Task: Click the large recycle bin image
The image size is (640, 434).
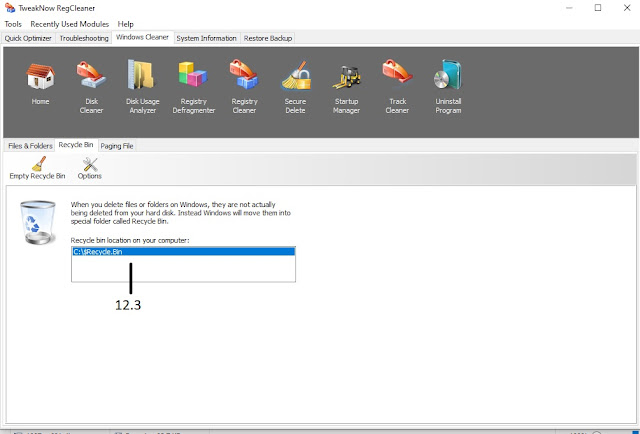Action: (38, 222)
